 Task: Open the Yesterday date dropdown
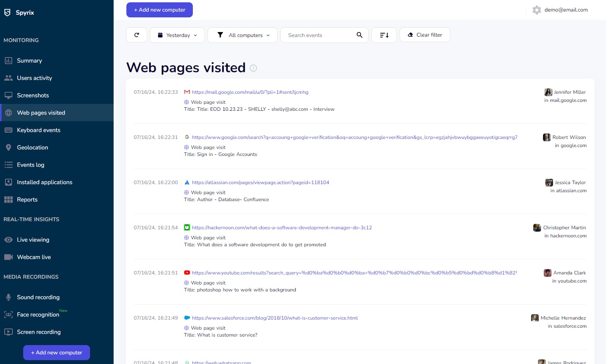pyautogui.click(x=177, y=35)
